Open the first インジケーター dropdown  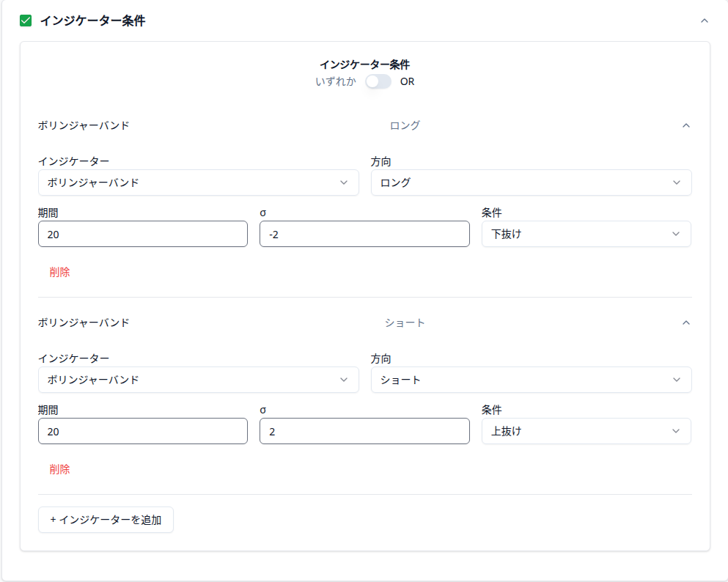[x=198, y=183]
